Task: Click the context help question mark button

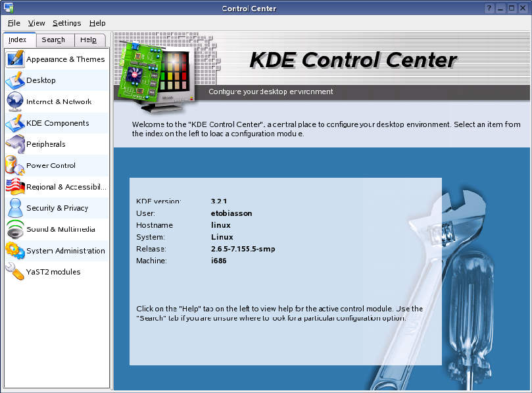Action: 489,8
